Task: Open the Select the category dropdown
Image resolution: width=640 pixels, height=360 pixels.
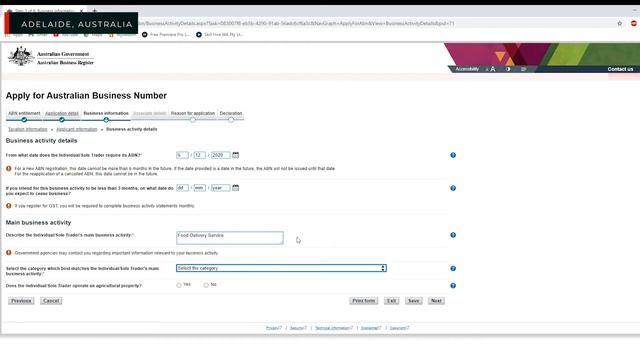Action: point(281,268)
